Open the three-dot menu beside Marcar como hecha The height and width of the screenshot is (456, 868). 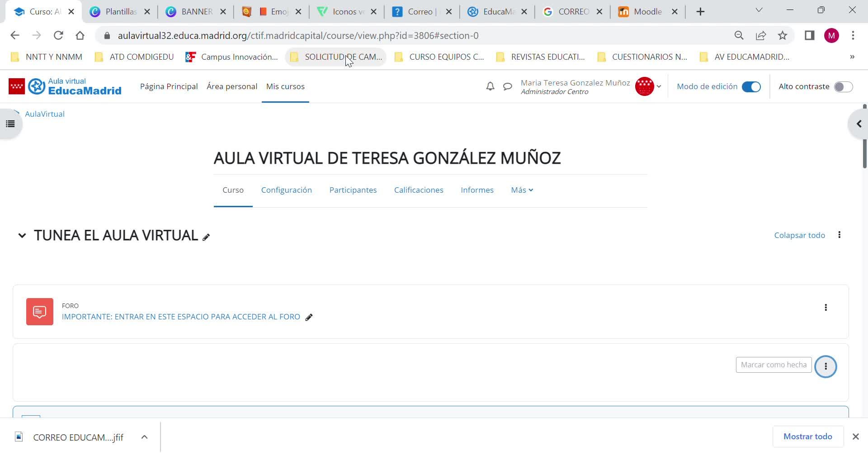(826, 366)
